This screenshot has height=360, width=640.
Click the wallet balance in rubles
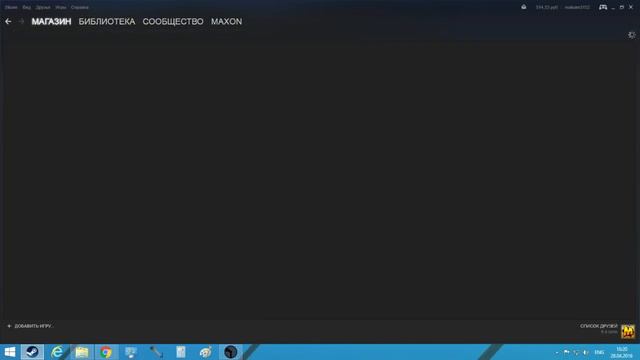tap(547, 7)
